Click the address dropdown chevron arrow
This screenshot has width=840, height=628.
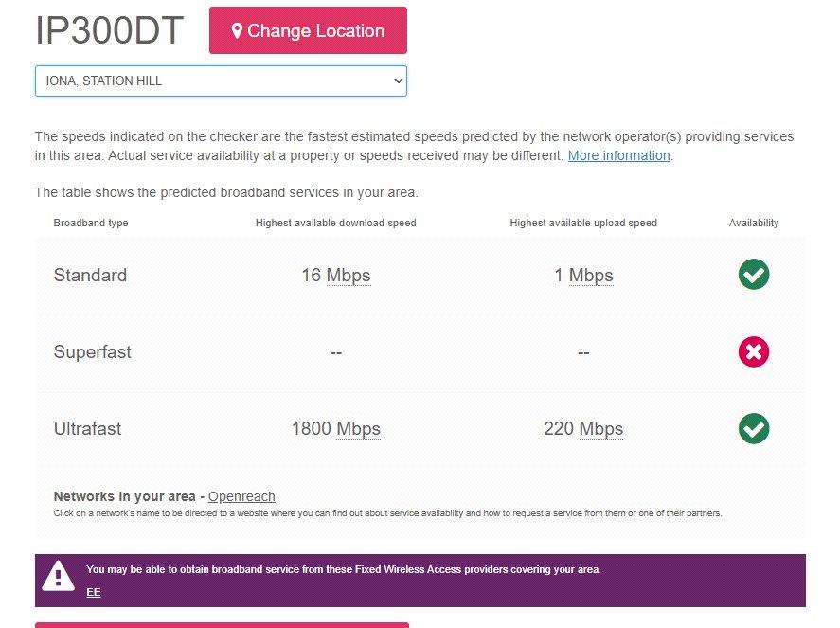(x=398, y=81)
